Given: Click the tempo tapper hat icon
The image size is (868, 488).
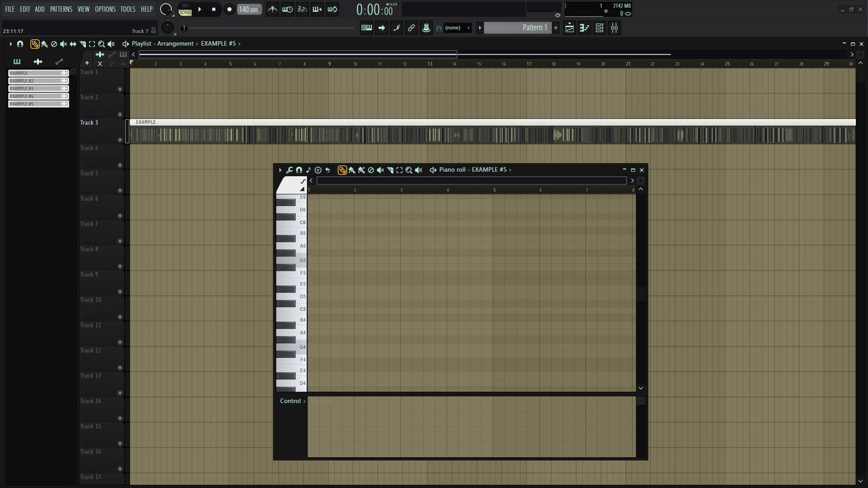Looking at the screenshot, I should click(x=426, y=28).
